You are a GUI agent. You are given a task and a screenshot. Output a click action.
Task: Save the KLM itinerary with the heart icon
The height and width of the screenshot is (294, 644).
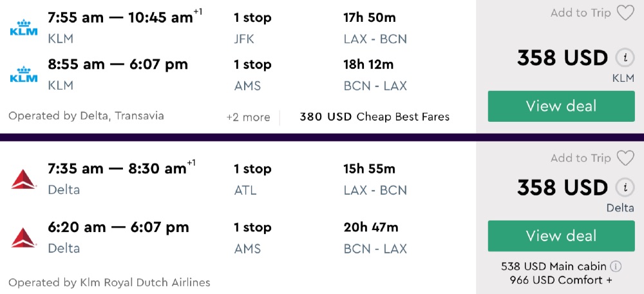coord(625,13)
